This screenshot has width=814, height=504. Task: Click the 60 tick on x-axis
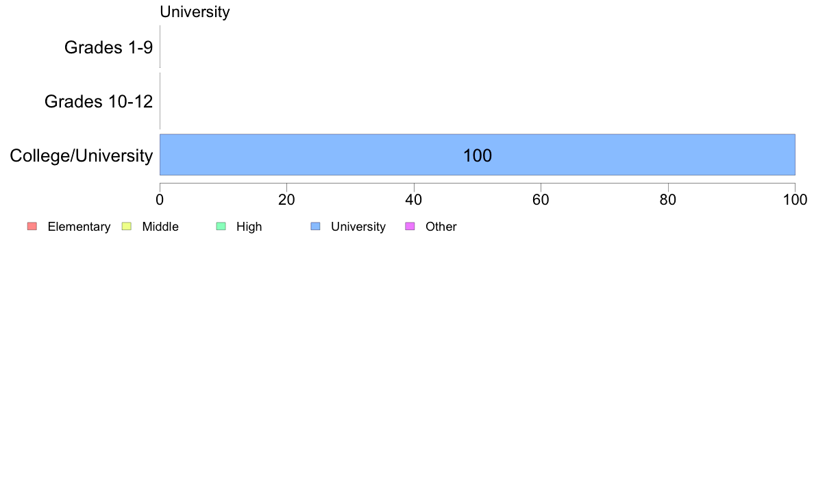coord(541,199)
